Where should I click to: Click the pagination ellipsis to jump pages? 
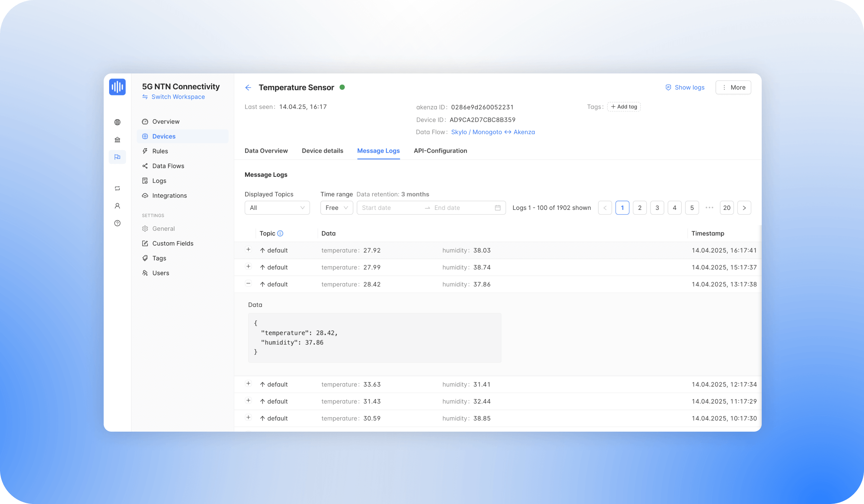pyautogui.click(x=710, y=208)
